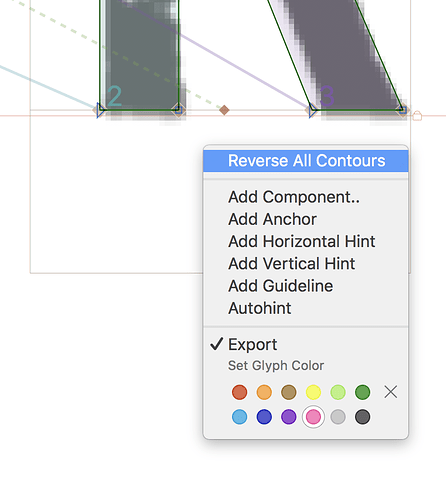The width and height of the screenshot is (446, 500).
Task: Pick the purple glyph color swatch
Action: pos(289,417)
